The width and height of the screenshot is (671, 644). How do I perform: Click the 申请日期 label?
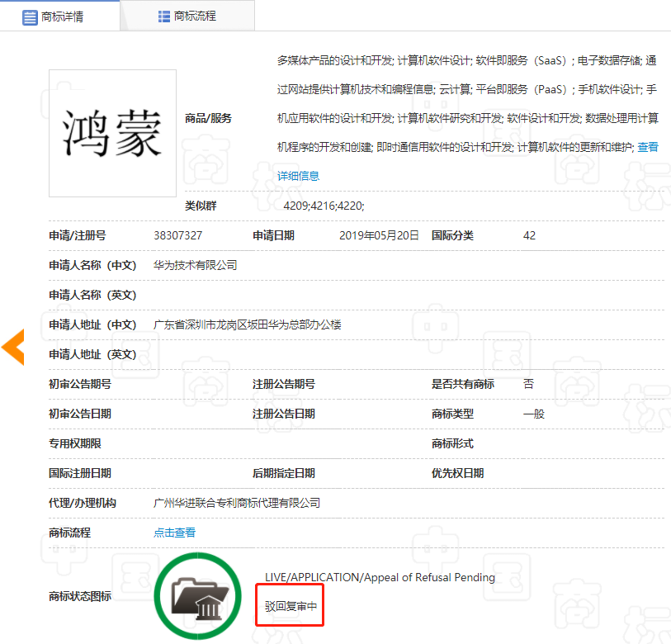point(273,235)
